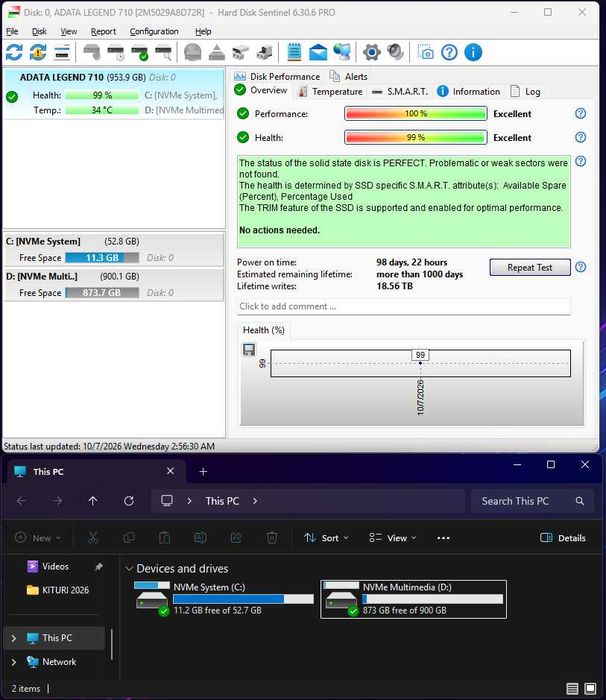This screenshot has width=606, height=700.
Task: Open the View dropdown in Explorer
Action: click(x=393, y=538)
